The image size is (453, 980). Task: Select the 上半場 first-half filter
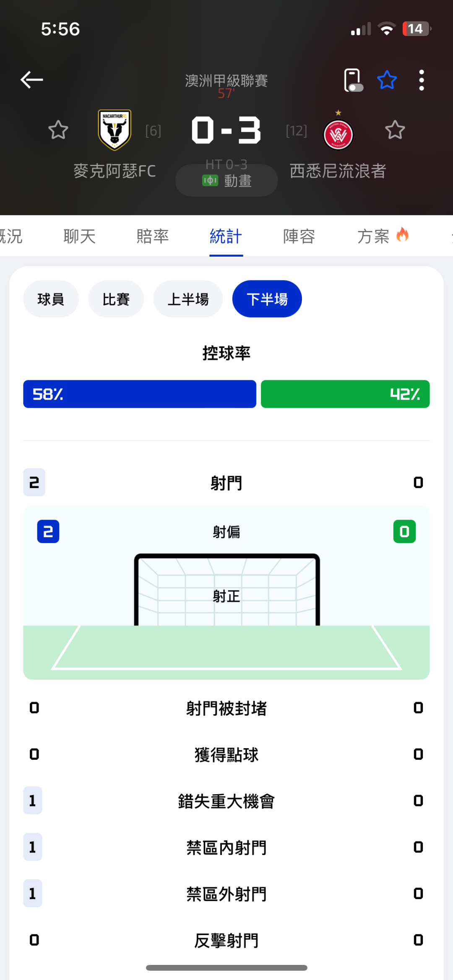coord(188,299)
